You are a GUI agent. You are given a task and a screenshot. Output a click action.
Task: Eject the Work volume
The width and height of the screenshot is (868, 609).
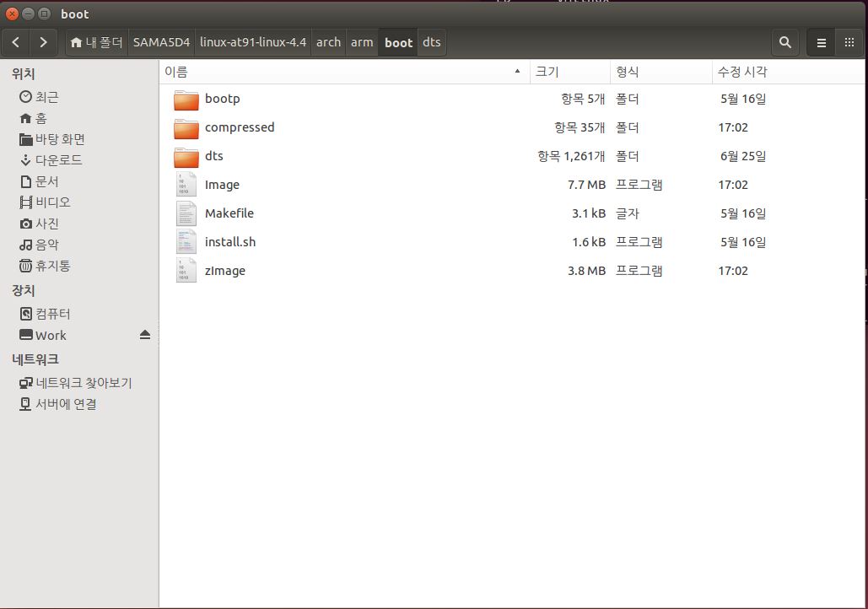point(144,335)
